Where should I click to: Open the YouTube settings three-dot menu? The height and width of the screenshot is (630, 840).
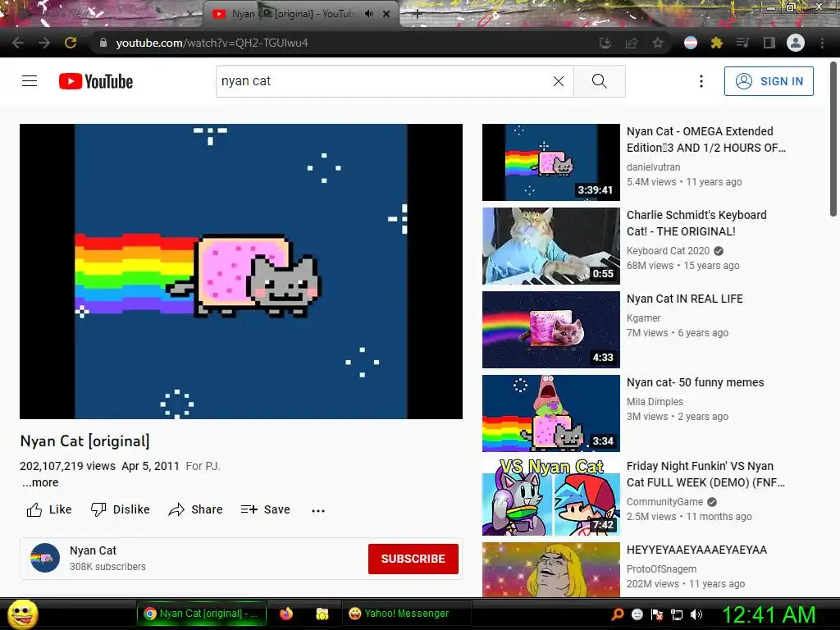[x=701, y=81]
